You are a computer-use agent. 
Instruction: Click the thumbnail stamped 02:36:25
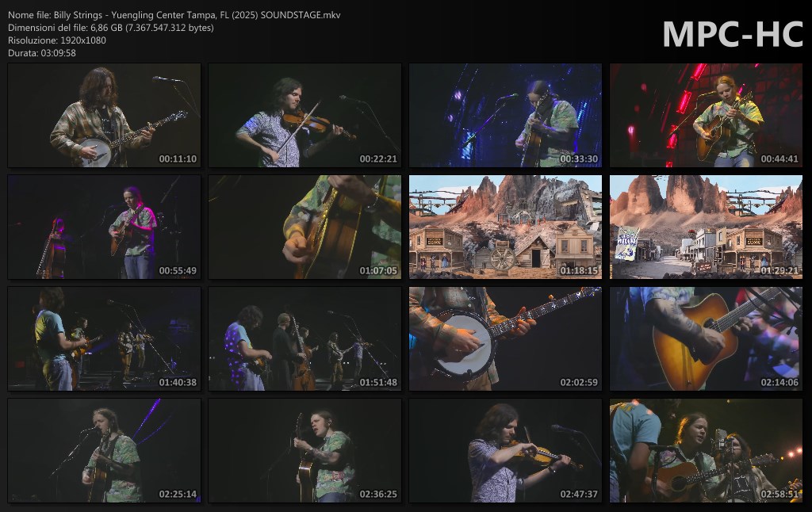pos(304,451)
